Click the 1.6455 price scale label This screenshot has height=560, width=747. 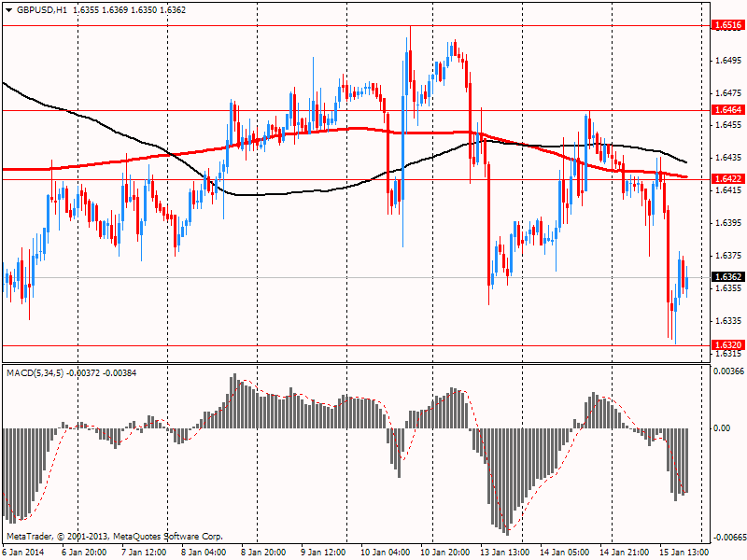(x=728, y=125)
